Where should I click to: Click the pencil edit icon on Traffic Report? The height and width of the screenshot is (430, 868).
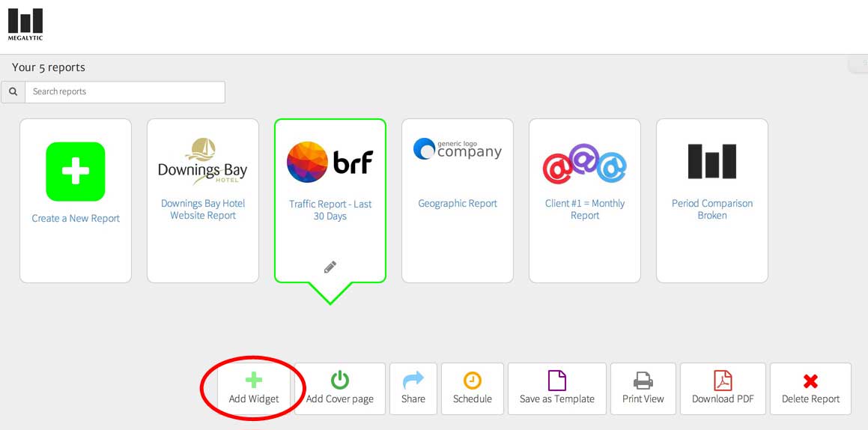pyautogui.click(x=330, y=267)
